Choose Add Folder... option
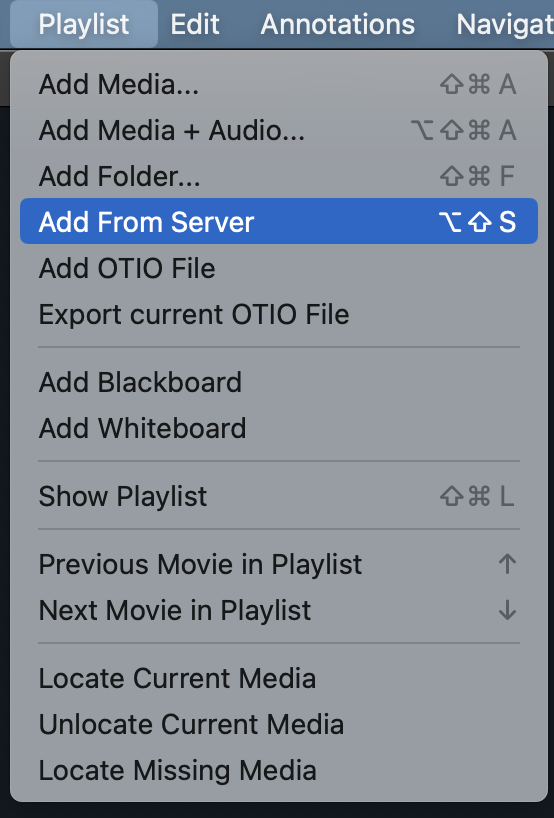 click(x=279, y=176)
